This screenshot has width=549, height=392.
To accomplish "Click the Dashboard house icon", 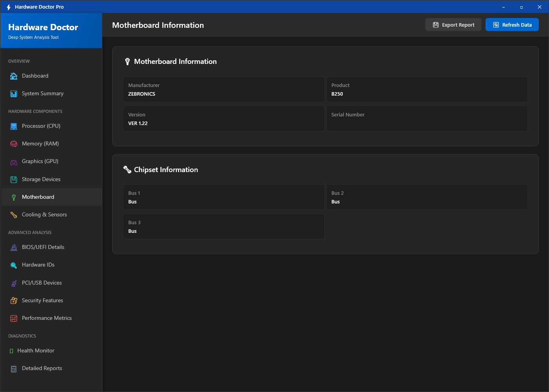I will coord(14,76).
